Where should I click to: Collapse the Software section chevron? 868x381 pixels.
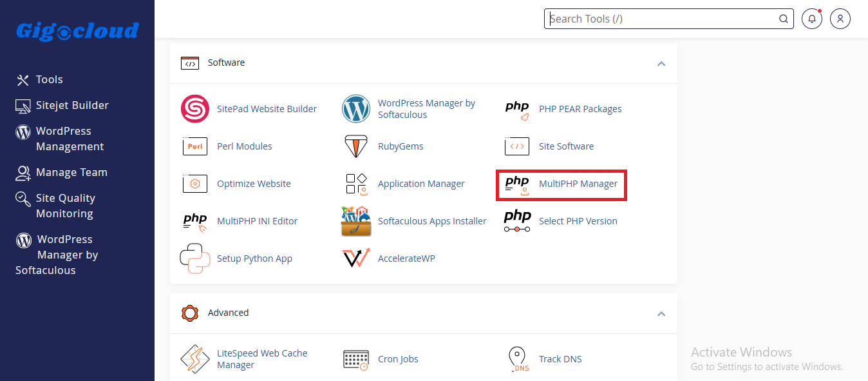[661, 64]
